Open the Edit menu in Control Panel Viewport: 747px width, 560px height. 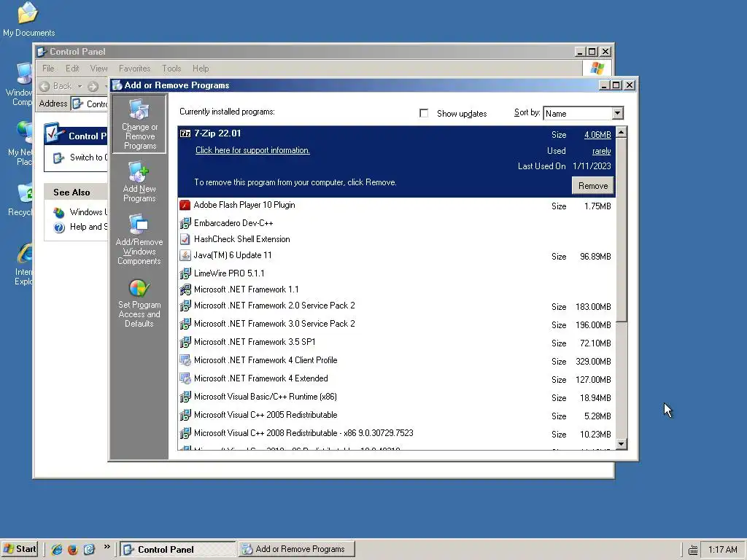(x=72, y=69)
